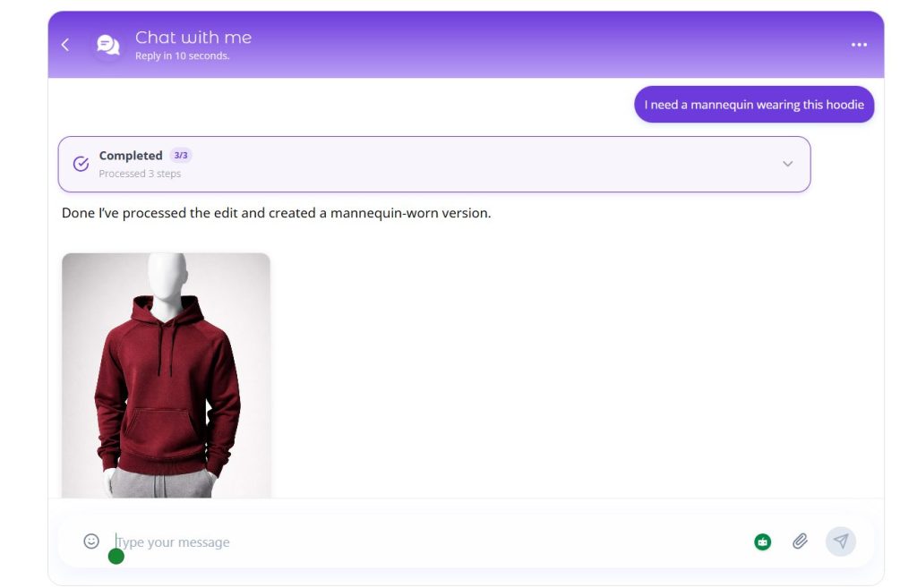Screen dimensions: 917x588
Task: Open the emoji smiley picker
Action: click(90, 541)
